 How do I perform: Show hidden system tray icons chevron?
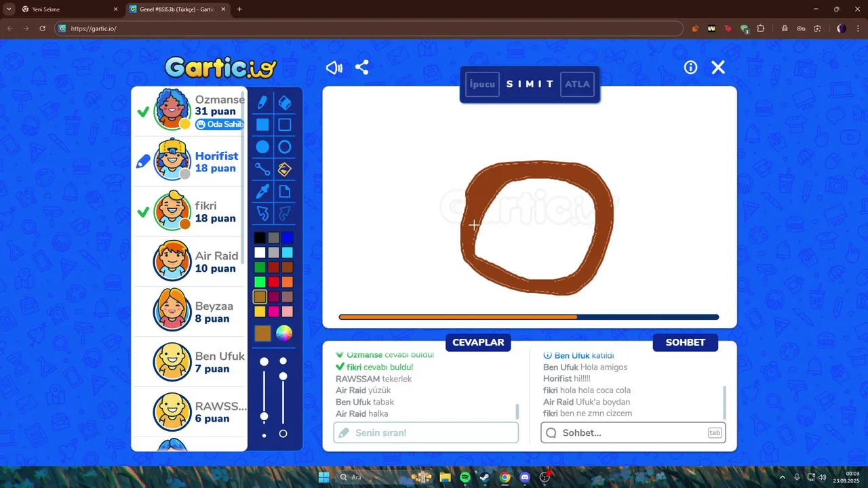(783, 477)
